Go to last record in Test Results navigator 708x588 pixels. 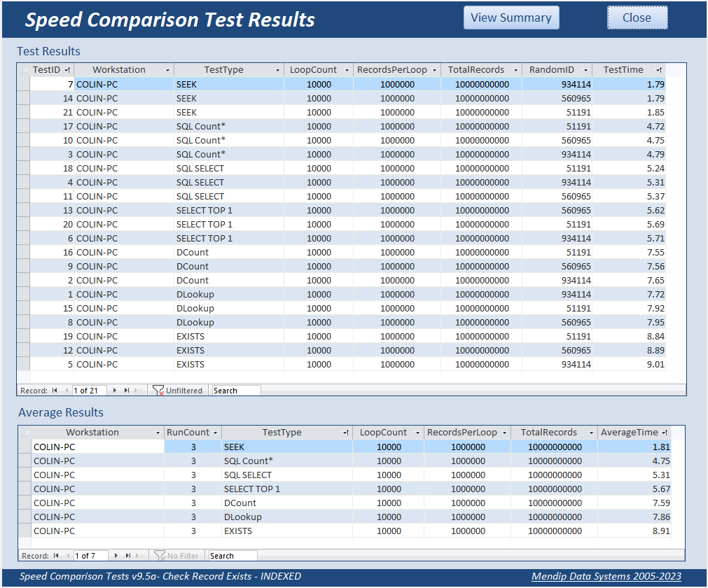click(x=127, y=391)
